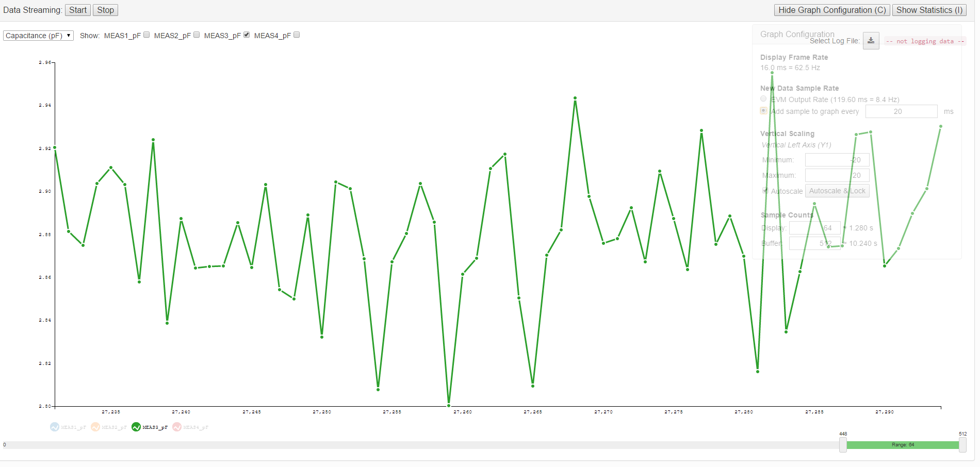
Task: Click the Graph Configuration panel title
Action: 797,34
